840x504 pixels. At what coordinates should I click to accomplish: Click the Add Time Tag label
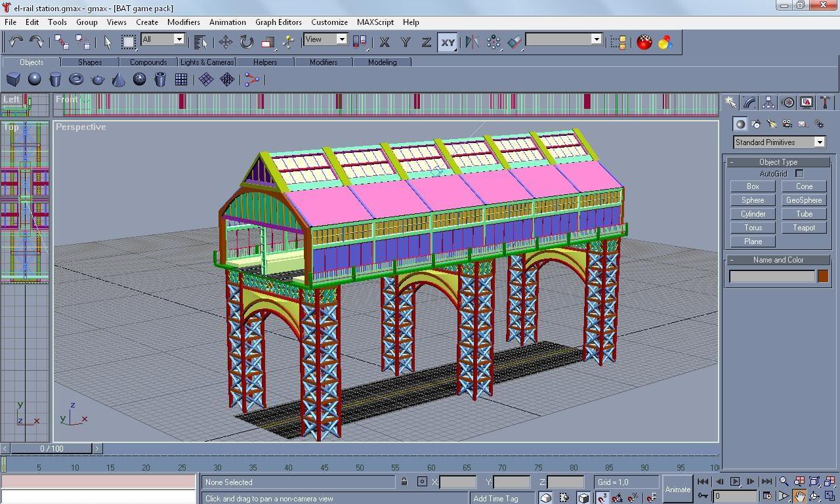click(496, 498)
